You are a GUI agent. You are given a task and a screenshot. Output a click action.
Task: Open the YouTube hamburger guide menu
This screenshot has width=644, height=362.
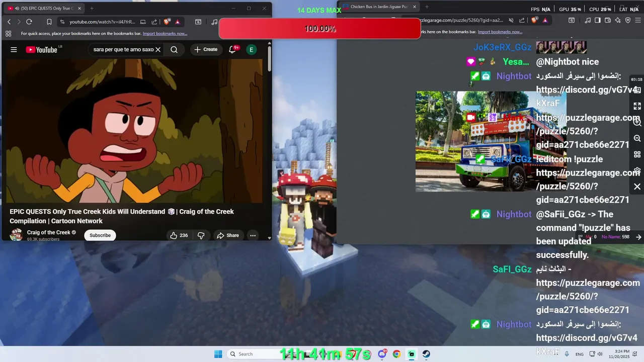14,49
